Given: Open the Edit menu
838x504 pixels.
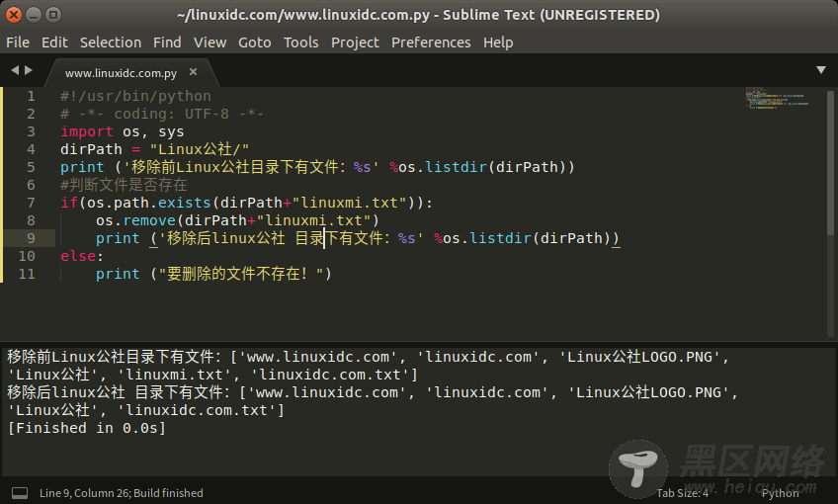Looking at the screenshot, I should click(54, 42).
